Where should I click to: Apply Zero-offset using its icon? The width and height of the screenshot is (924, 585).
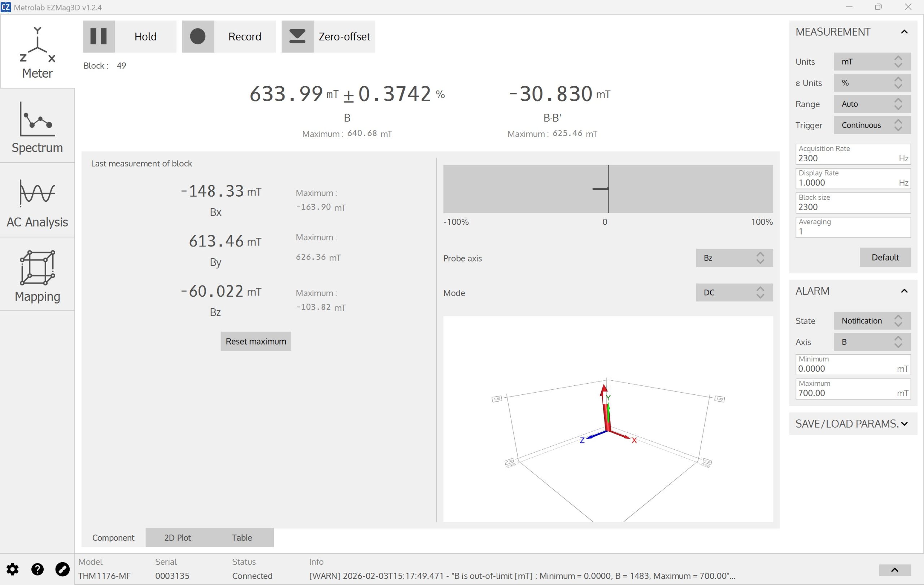coord(297,36)
